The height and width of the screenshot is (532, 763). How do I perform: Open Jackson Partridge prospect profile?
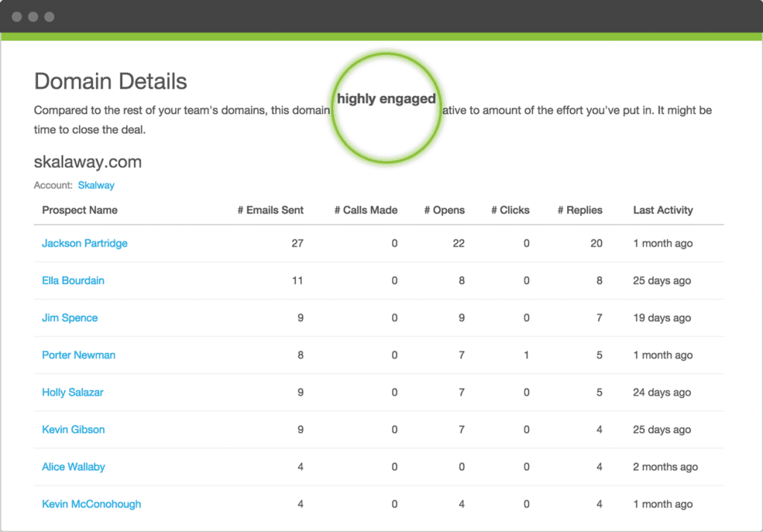point(84,244)
